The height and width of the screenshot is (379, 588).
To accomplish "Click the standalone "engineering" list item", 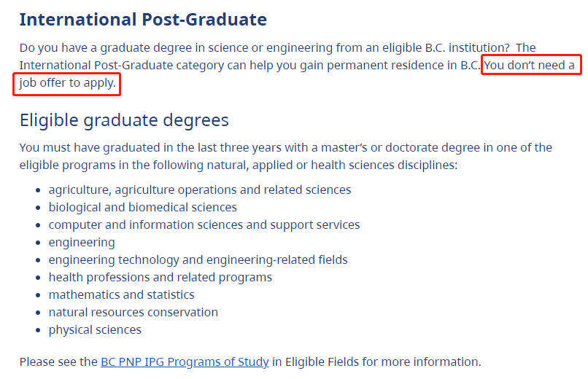I will click(x=82, y=243).
